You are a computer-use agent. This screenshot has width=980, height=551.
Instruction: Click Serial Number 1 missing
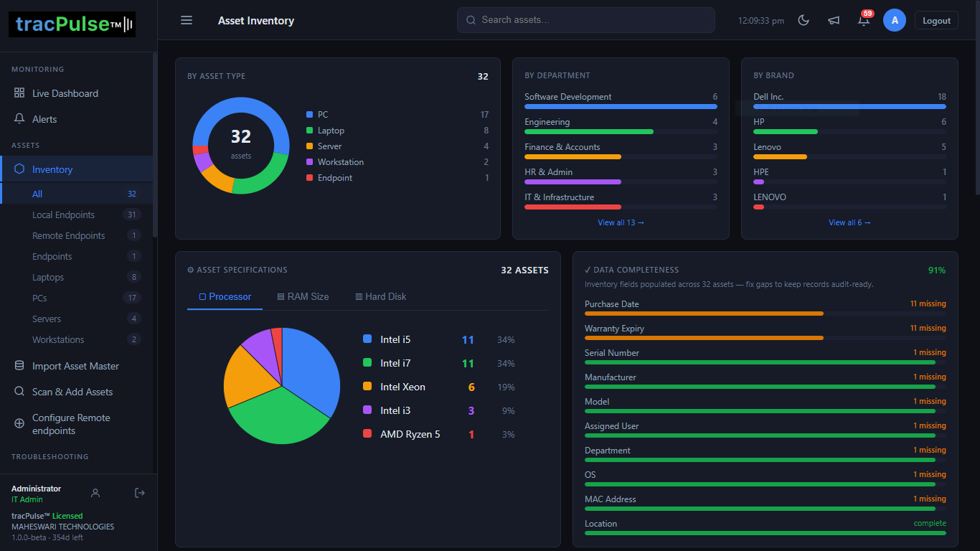[x=930, y=352]
